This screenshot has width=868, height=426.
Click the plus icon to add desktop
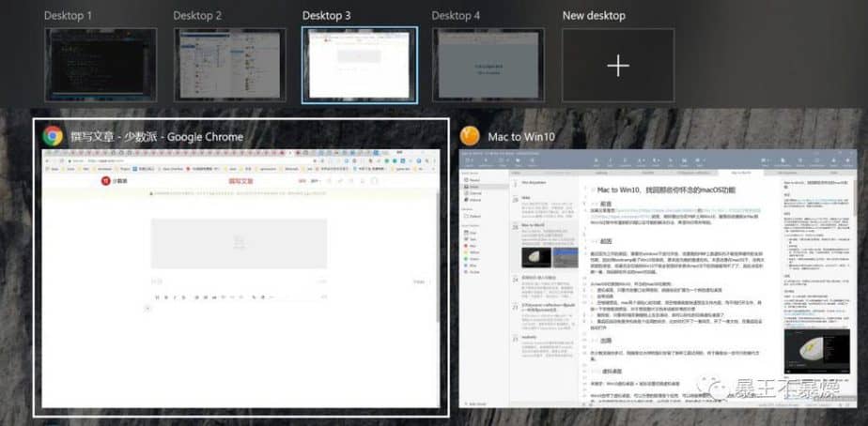[617, 65]
